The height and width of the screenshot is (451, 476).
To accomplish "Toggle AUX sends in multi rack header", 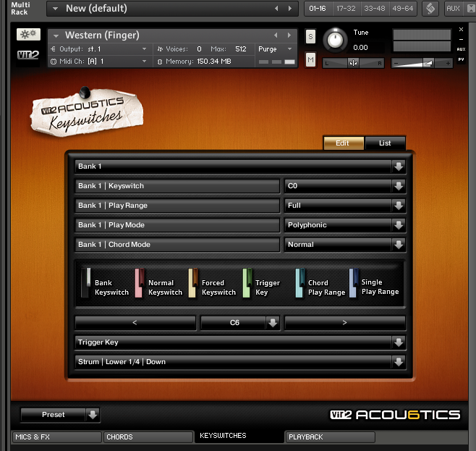I will pos(453,9).
